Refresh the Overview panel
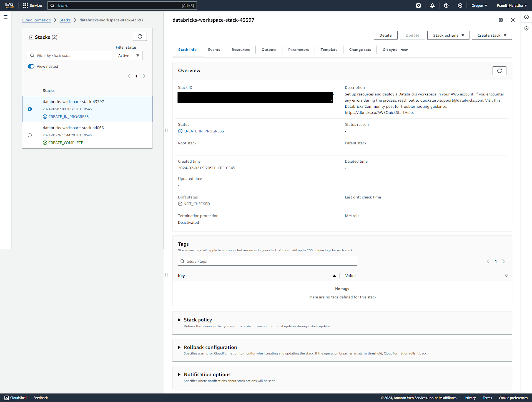532x402 pixels. point(499,71)
